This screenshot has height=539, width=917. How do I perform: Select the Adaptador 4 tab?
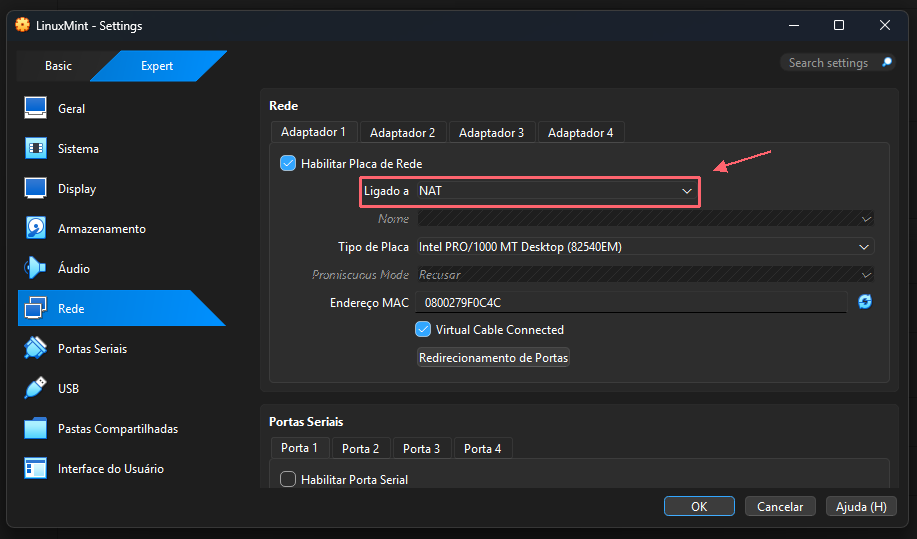click(x=580, y=133)
